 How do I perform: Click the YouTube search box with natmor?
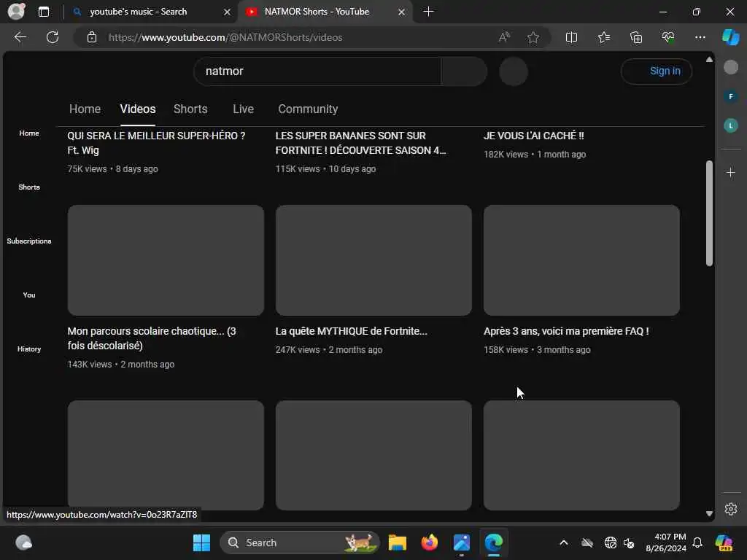point(317,71)
